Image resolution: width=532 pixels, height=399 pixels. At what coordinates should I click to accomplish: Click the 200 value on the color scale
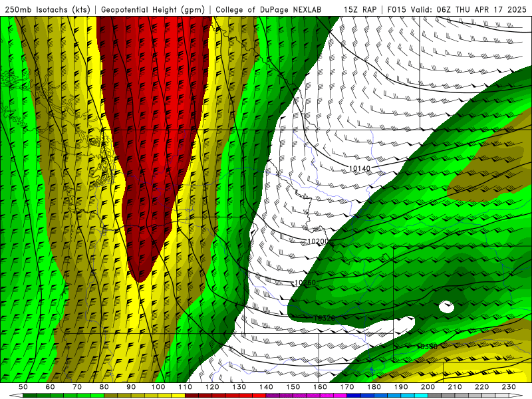[x=428, y=387]
